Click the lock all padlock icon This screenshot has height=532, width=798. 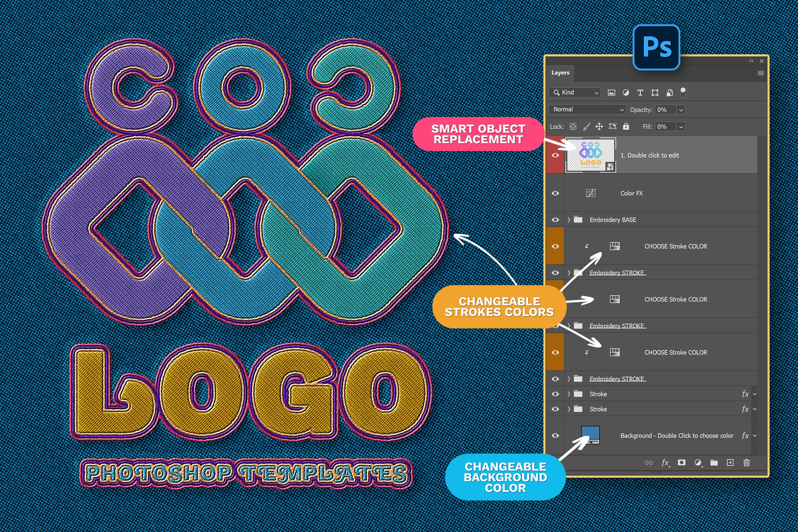coord(626,127)
